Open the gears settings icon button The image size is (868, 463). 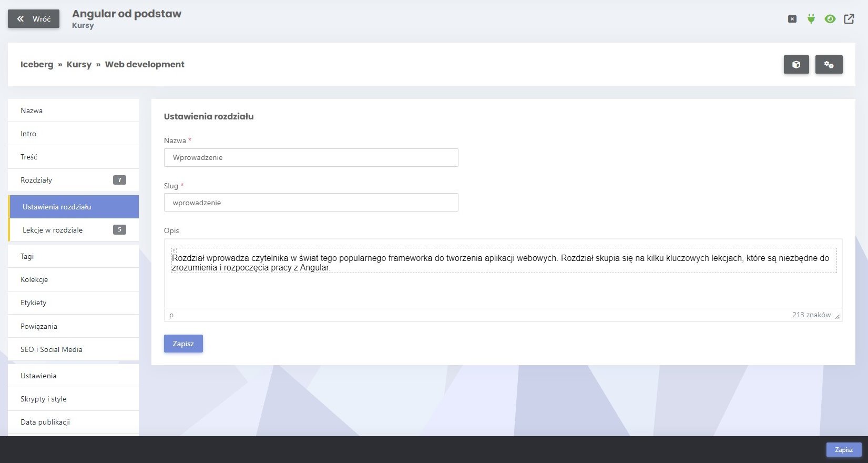point(829,64)
